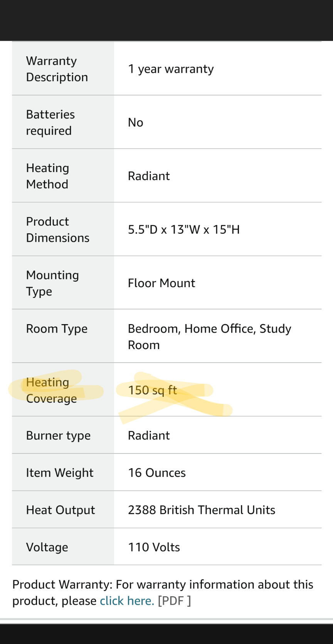Open the warranty 'click here' link
Viewport: 333px width, 644px height.
(x=127, y=601)
